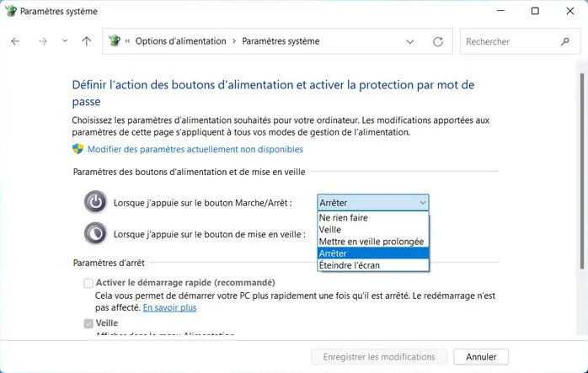588x373 pixels.
Task: Open recent locations chevron dropdown
Action: click(65, 41)
